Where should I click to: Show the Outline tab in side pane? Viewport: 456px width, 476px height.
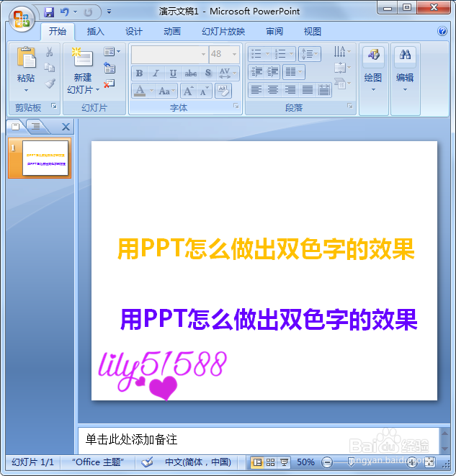[36, 126]
